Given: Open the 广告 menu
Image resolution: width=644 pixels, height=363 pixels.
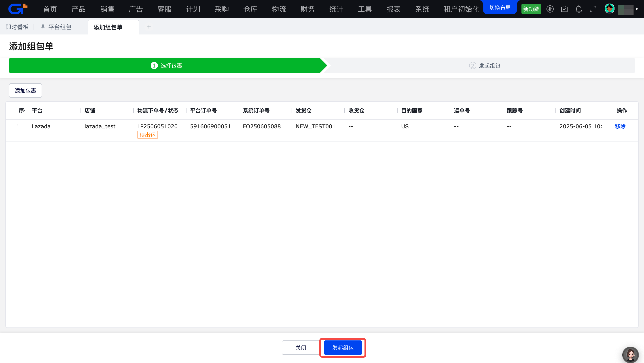Looking at the screenshot, I should coord(136,9).
